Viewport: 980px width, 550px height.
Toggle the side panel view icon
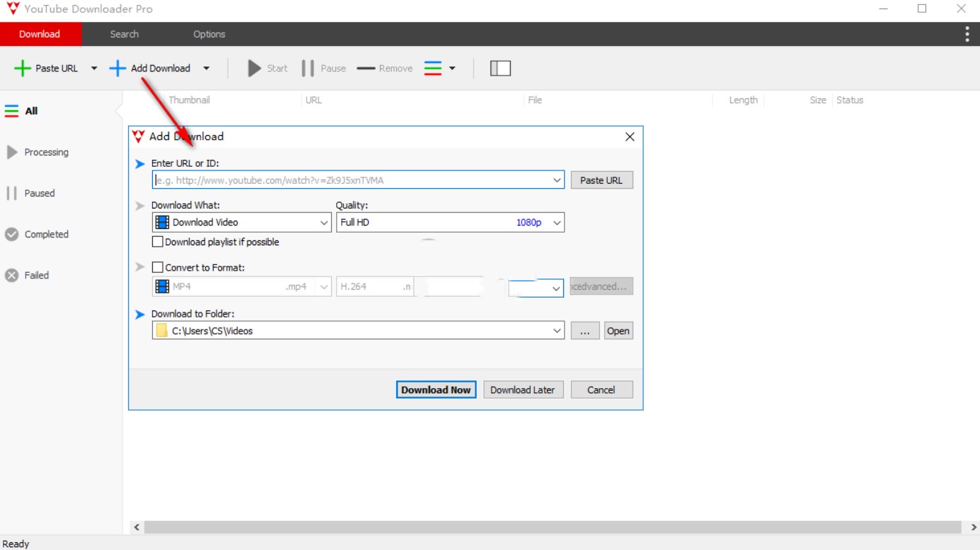[501, 68]
